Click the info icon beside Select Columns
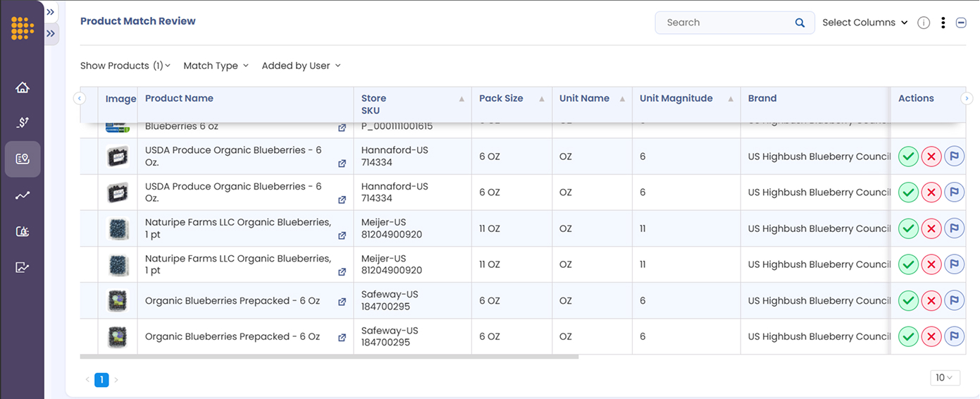Screen dimensions: 980x399 click(x=924, y=23)
